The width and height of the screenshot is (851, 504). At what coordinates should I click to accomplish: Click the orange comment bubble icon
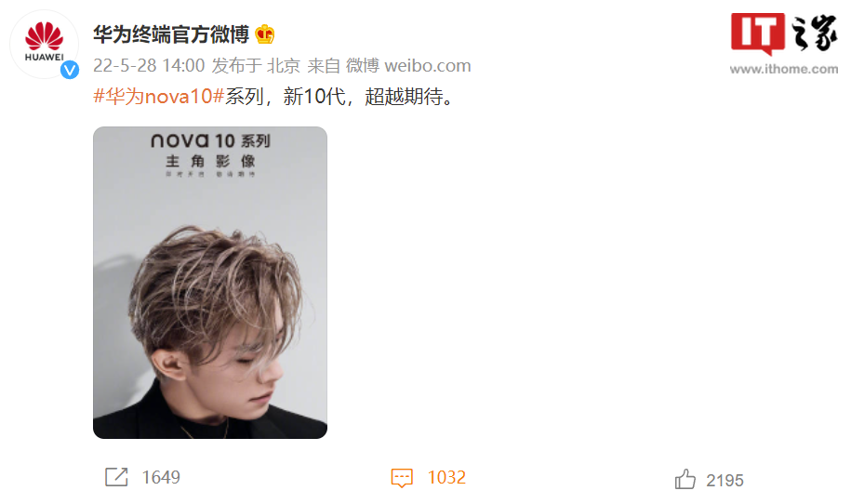coord(402,478)
